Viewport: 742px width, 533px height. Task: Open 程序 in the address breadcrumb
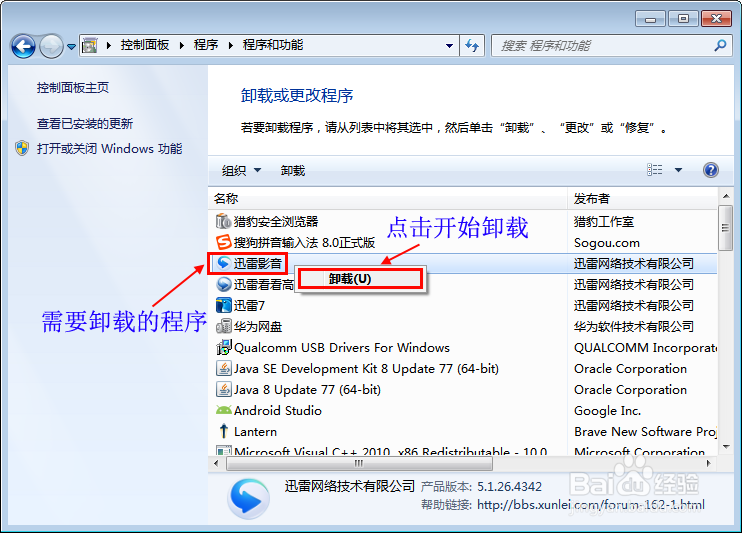coord(206,45)
